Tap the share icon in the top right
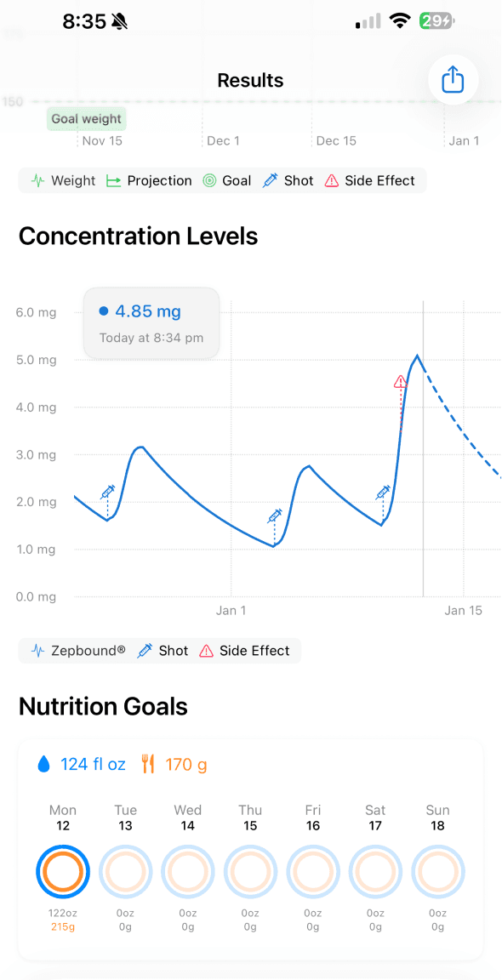Screen dimensions: 502x980 pos(453,79)
